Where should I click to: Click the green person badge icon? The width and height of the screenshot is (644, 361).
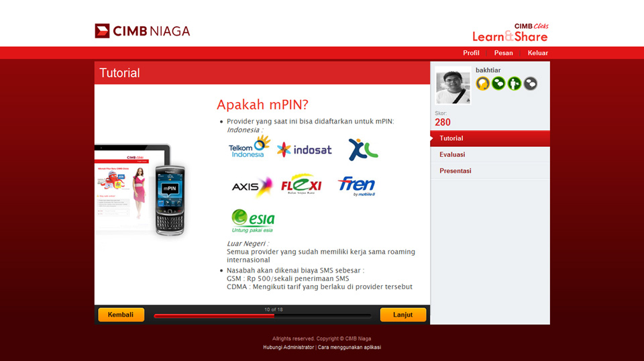tap(515, 83)
